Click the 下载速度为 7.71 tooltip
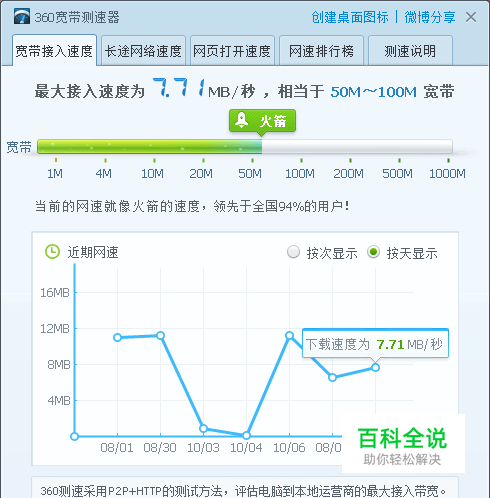This screenshot has height=498, width=490. [375, 344]
